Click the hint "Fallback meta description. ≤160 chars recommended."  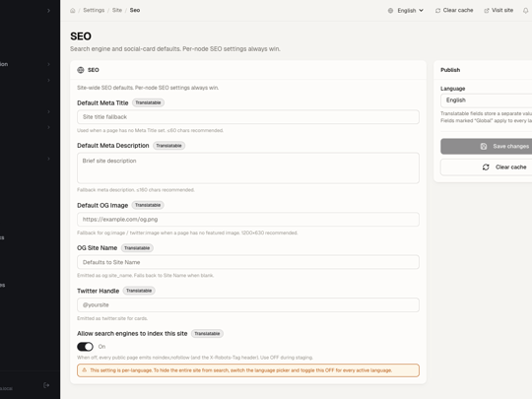(x=136, y=190)
